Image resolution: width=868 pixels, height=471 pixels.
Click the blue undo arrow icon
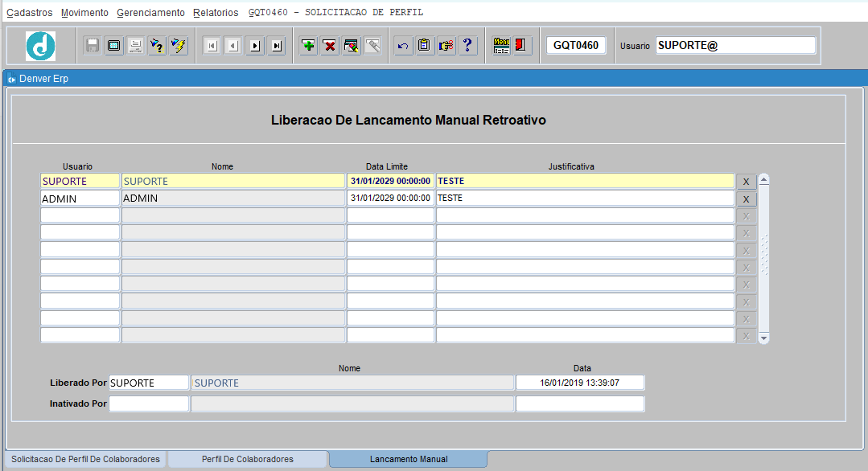coord(403,45)
